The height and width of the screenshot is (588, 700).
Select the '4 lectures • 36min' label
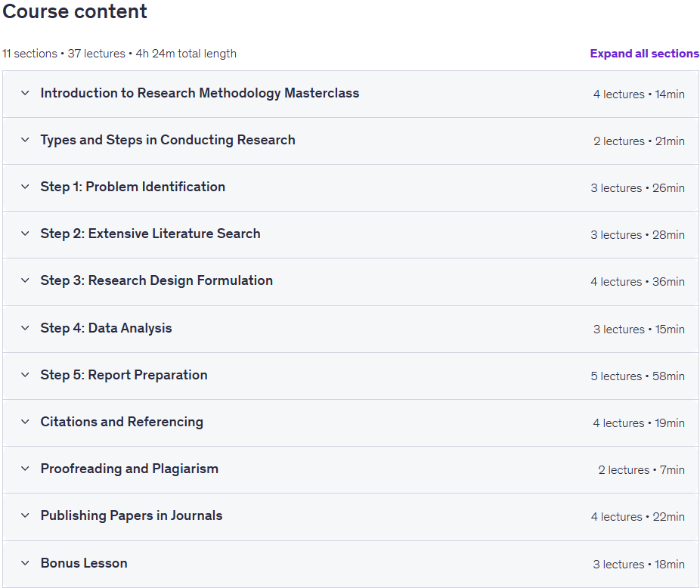pos(637,282)
